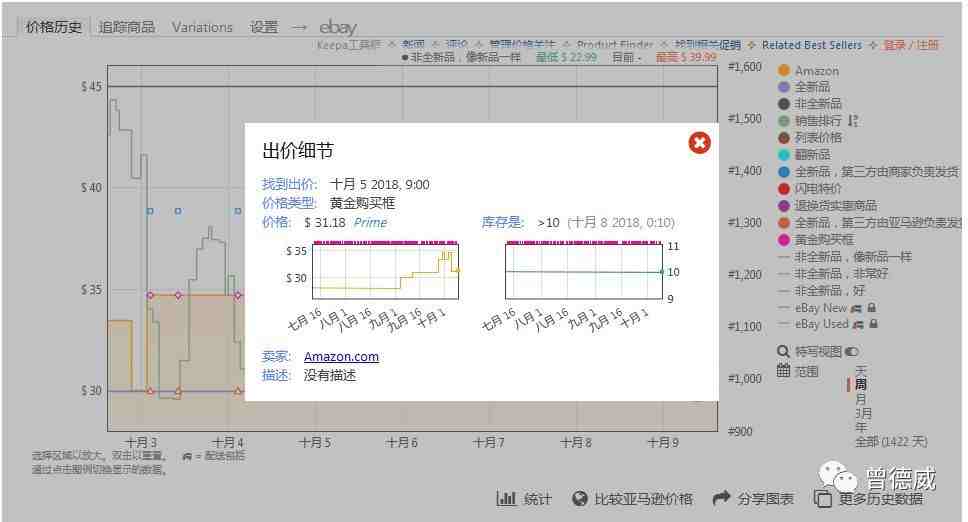Toggle the 全新品 legend entry
The height and width of the screenshot is (522, 968).
pyautogui.click(x=804, y=87)
